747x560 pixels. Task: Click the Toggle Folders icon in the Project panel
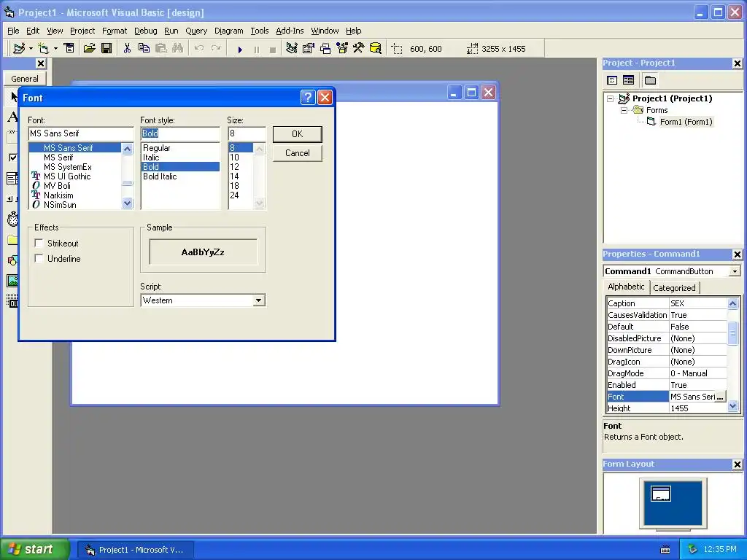650,80
